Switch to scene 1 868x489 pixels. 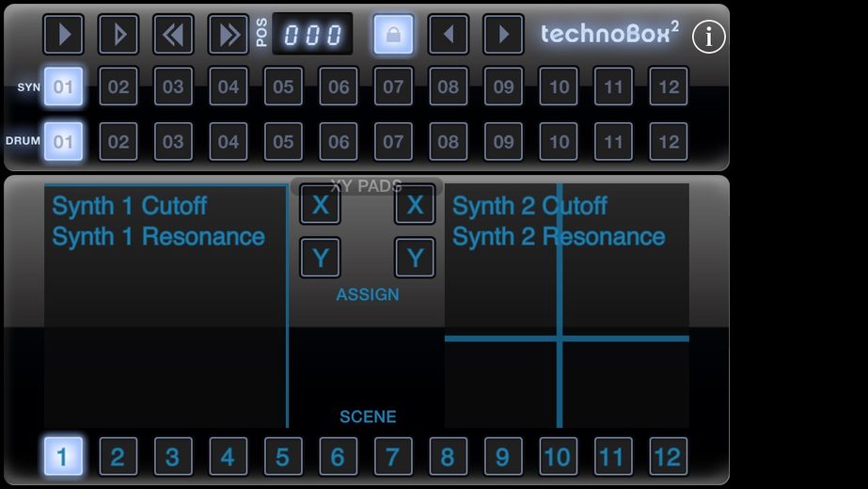tap(64, 457)
